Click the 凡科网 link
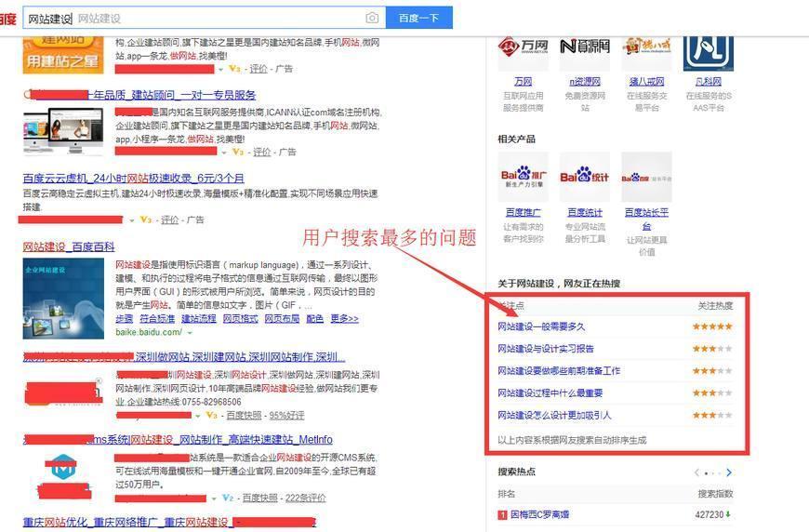 [708, 82]
